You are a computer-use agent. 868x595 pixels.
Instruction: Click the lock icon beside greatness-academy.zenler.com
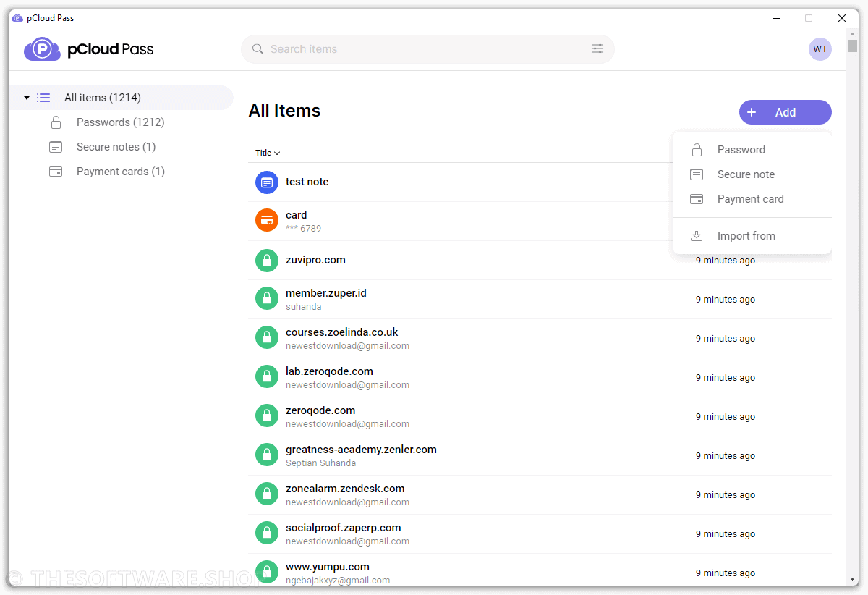(267, 455)
